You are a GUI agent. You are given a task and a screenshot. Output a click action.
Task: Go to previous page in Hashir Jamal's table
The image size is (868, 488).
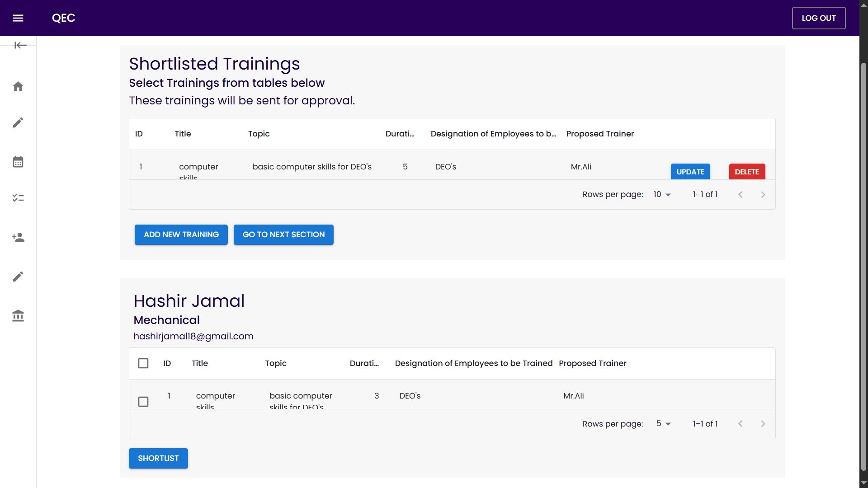pos(740,424)
